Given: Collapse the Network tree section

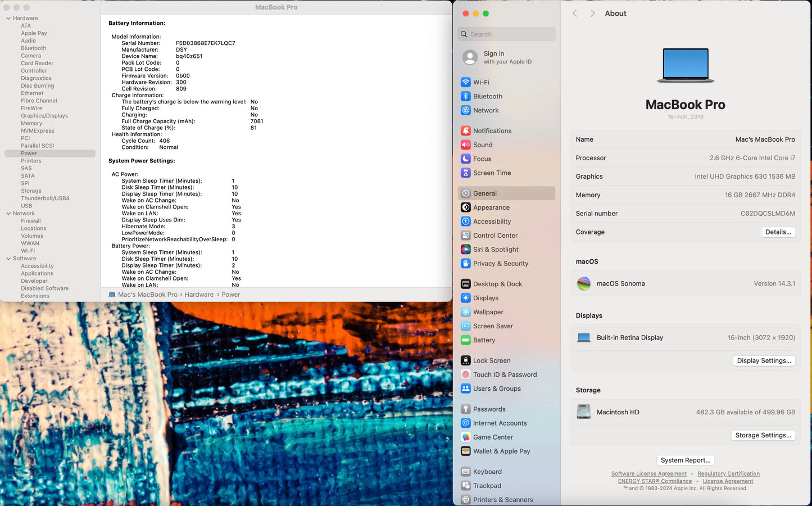Looking at the screenshot, I should 8,214.
